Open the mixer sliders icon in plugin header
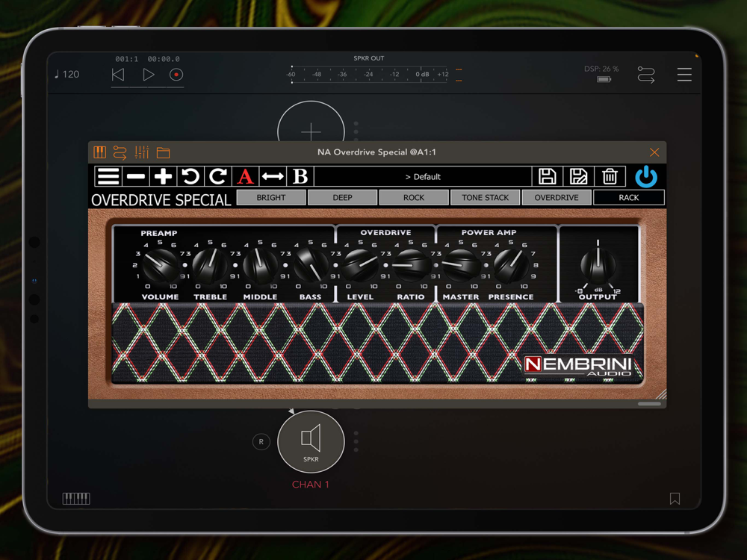This screenshot has width=747, height=560. point(142,152)
